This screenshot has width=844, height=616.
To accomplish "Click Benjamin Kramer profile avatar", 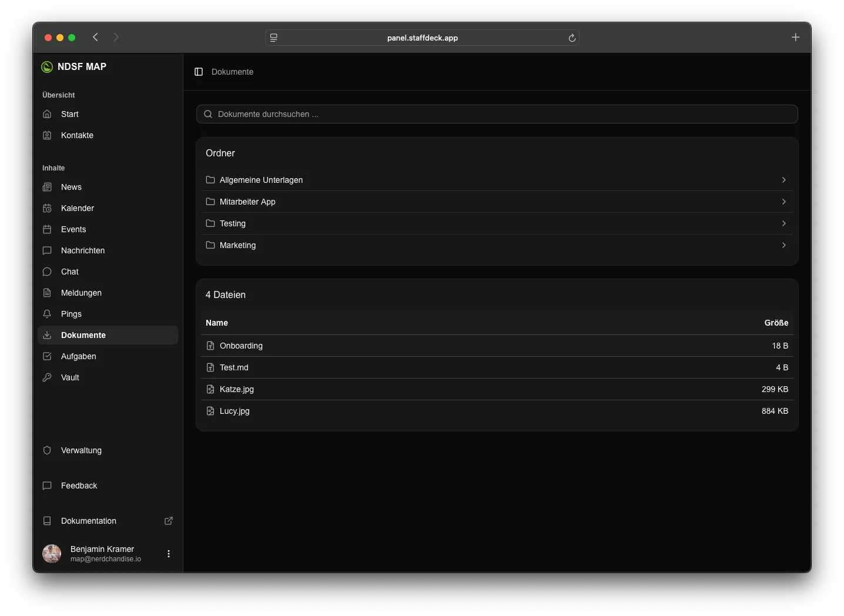I will pos(52,554).
